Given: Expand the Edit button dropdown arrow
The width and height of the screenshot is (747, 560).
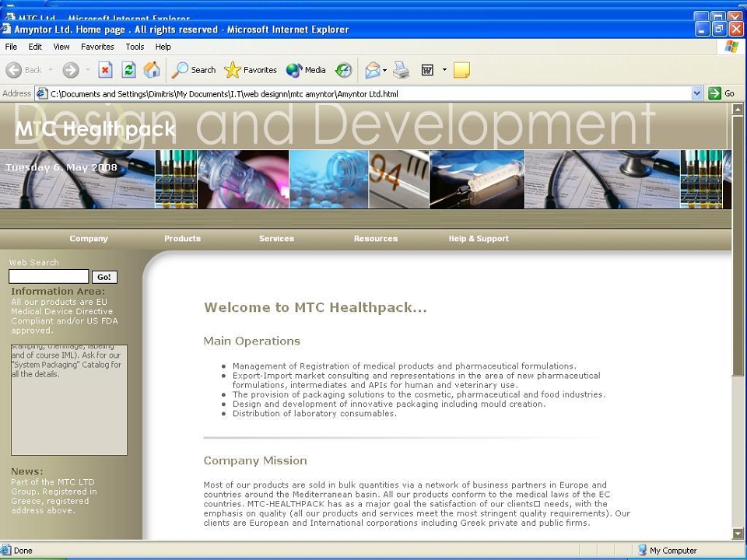Looking at the screenshot, I should click(x=444, y=69).
